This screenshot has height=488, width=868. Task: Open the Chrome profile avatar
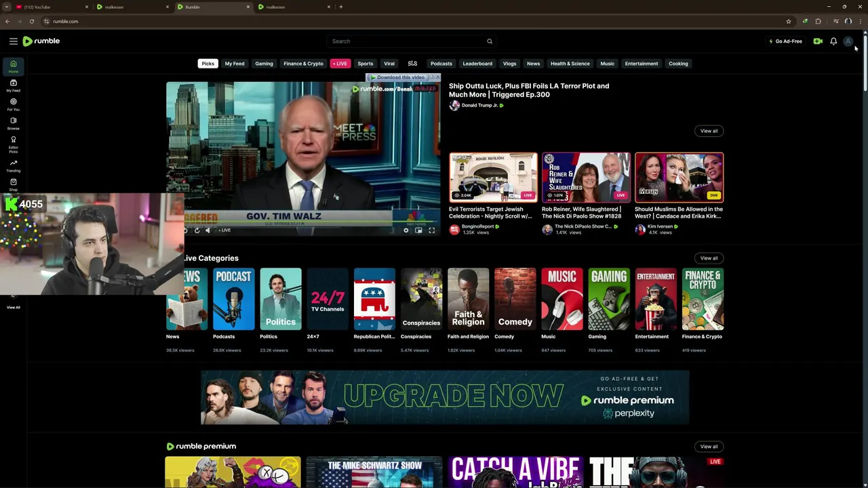pyautogui.click(x=848, y=21)
